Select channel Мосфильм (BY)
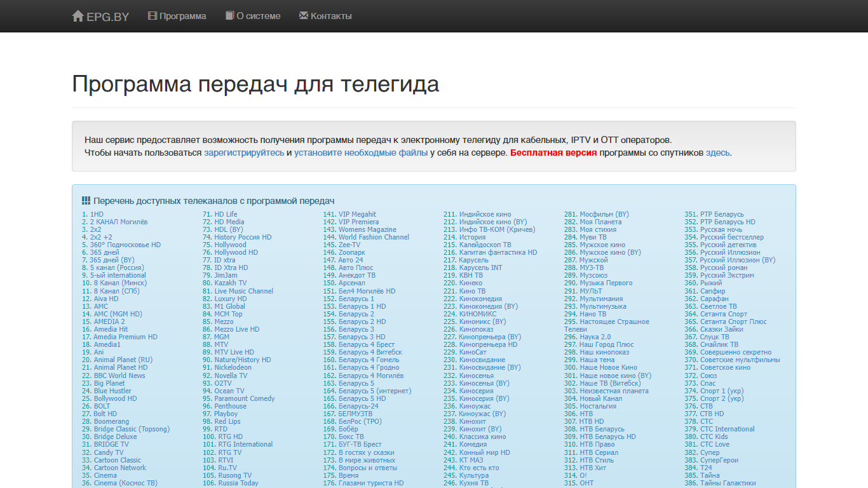Viewport: 868px width, 488px height. [x=604, y=215]
